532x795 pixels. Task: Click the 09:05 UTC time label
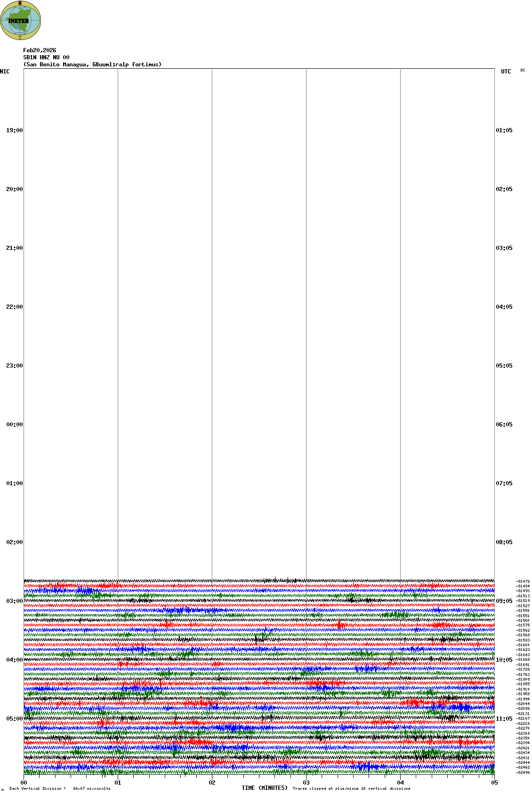point(504,601)
